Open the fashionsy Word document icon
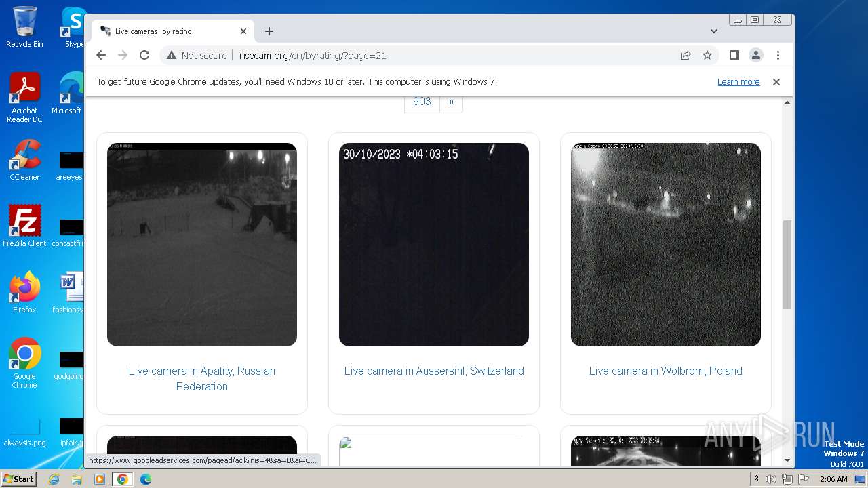Viewport: 868px width, 488px height. 69,293
